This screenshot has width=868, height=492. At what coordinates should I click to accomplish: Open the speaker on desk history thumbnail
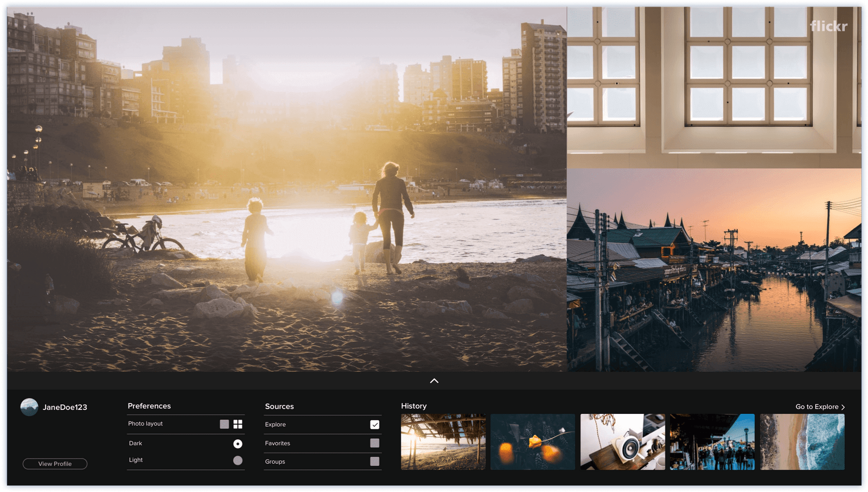click(623, 441)
